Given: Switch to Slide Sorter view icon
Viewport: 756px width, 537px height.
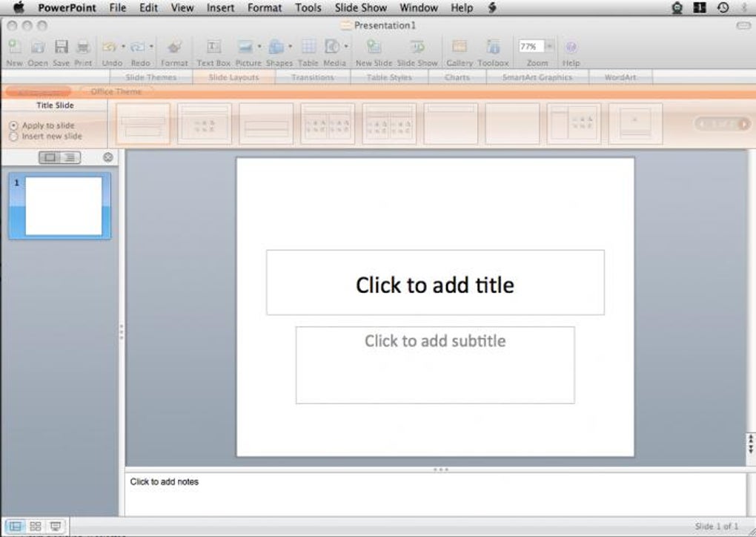Looking at the screenshot, I should pos(35,526).
